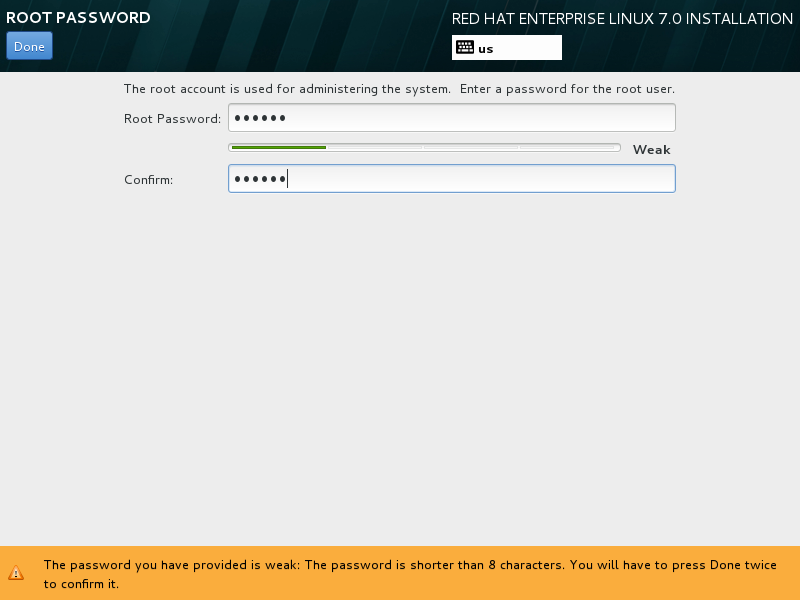
Task: Click the "Root Password:" field label
Action: pos(172,119)
